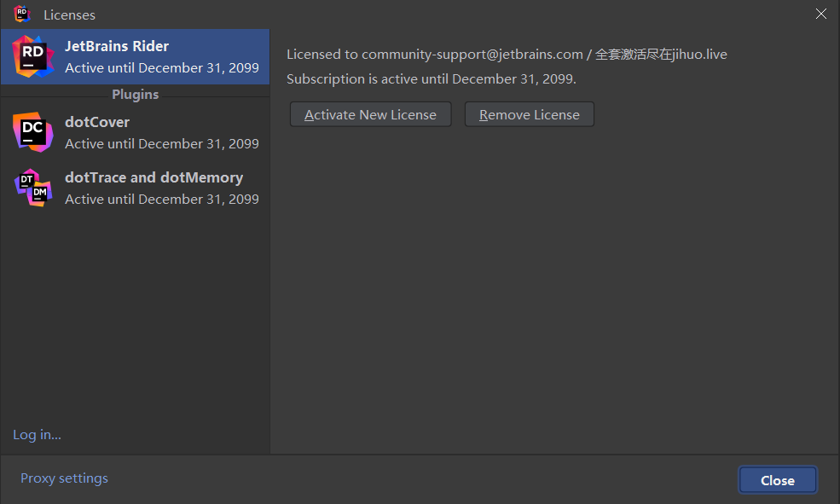
Task: Click the Plugins section header
Action: pyautogui.click(x=135, y=95)
